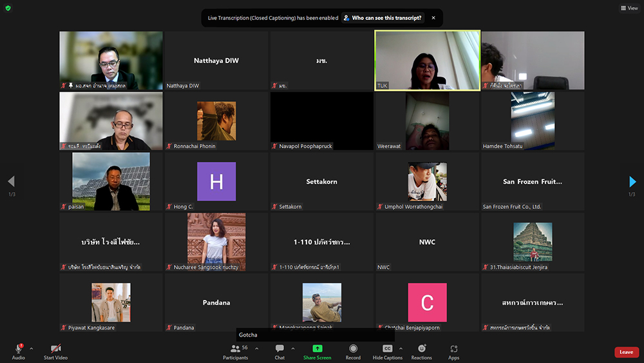Go to next page of participants
Image resolution: width=644 pixels, height=363 pixels.
coord(632,182)
